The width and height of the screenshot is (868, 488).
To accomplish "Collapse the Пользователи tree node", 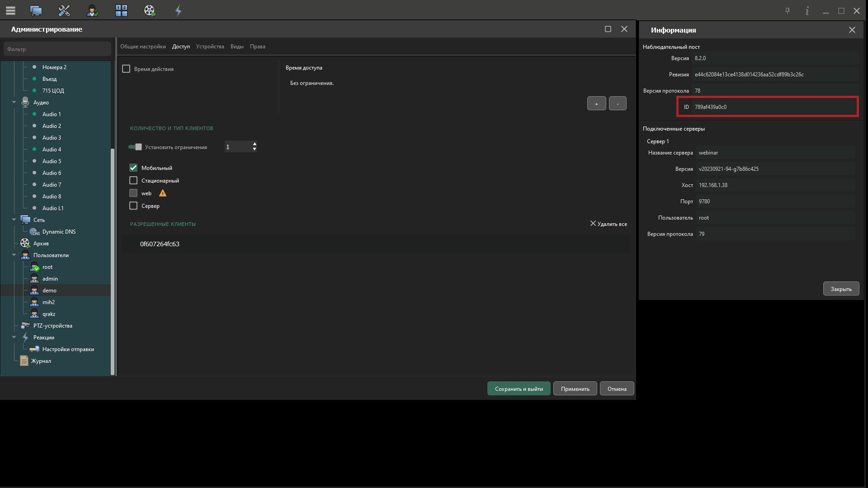I will [14, 255].
